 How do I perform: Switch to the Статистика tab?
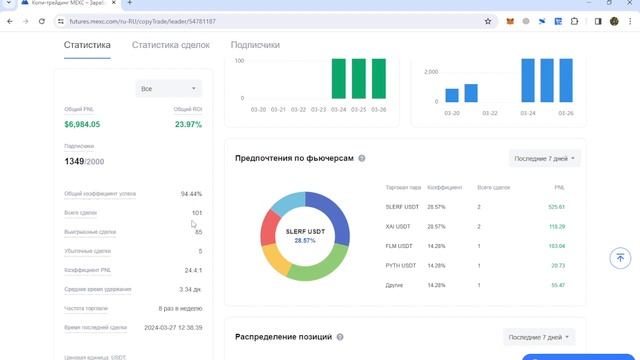[87, 45]
